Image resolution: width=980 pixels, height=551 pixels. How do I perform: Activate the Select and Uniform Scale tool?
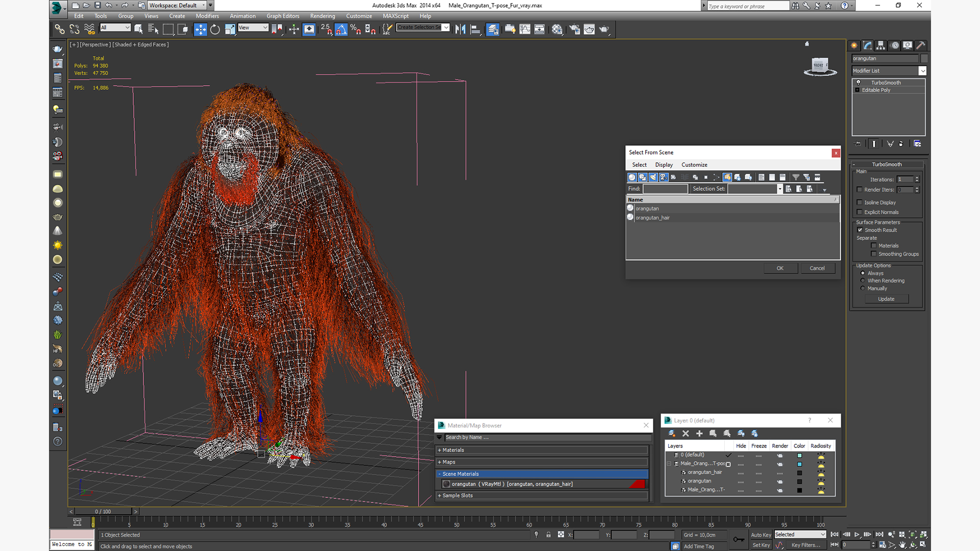[x=230, y=30]
